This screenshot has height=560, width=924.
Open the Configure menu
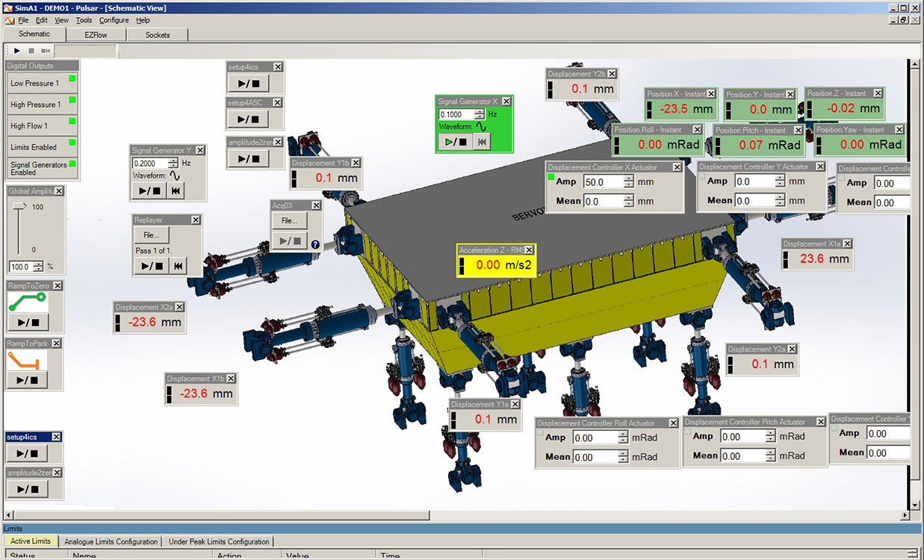coord(114,20)
